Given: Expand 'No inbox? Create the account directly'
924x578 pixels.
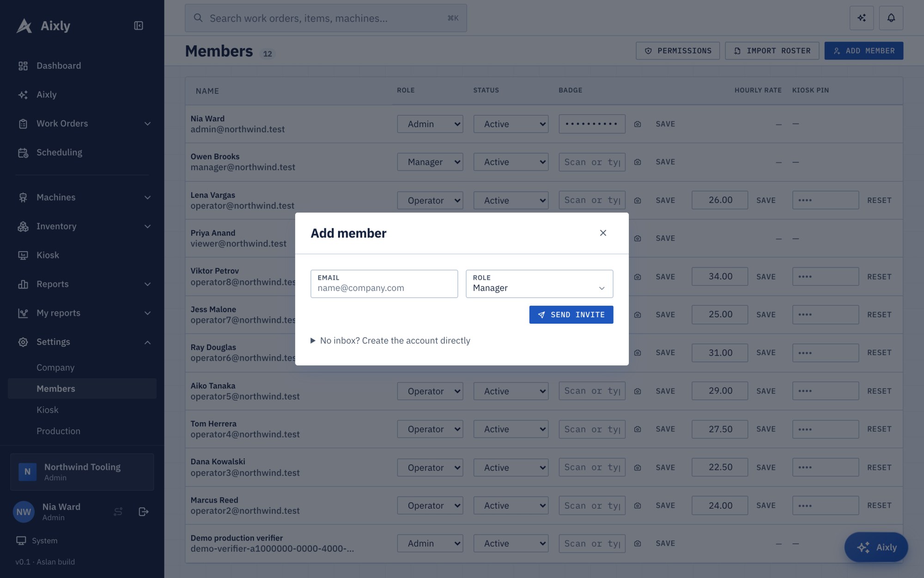Looking at the screenshot, I should (x=390, y=341).
